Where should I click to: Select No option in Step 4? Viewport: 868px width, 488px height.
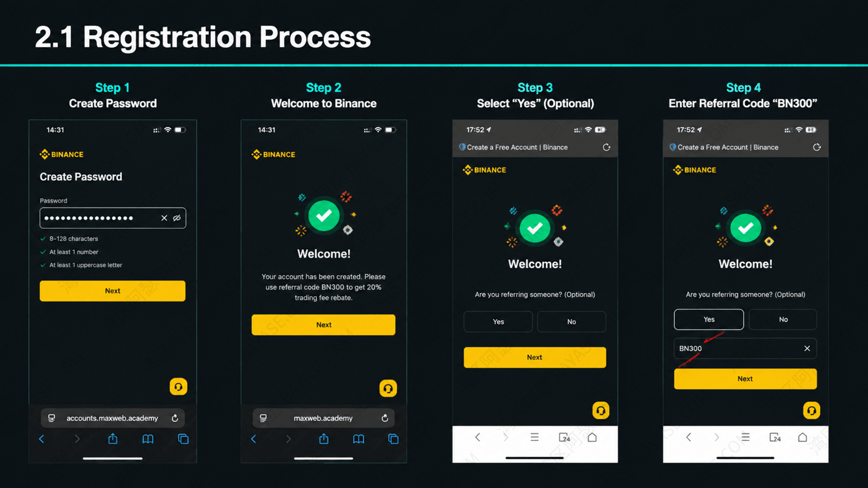(x=783, y=319)
